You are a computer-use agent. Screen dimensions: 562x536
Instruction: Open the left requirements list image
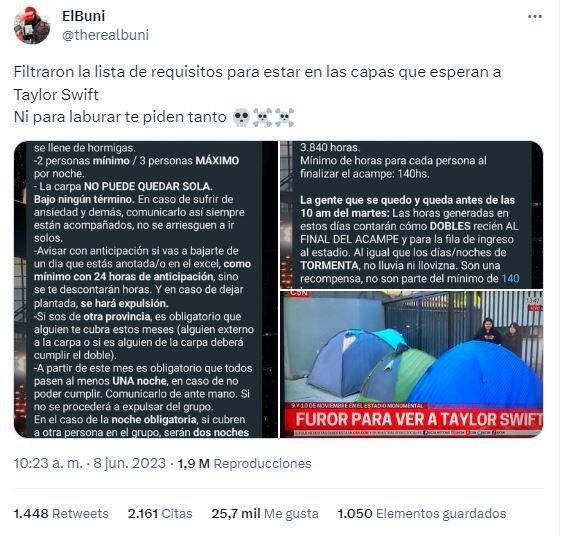point(146,289)
